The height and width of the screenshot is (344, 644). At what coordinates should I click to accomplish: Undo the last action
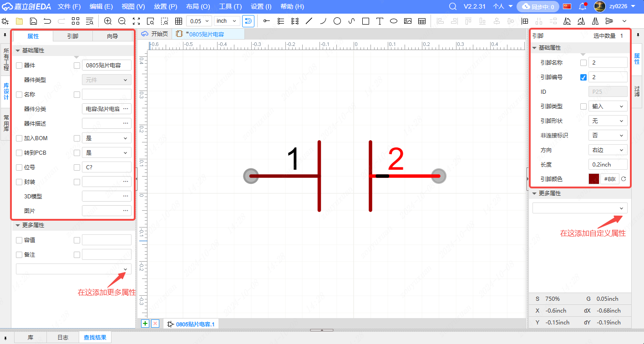point(47,21)
